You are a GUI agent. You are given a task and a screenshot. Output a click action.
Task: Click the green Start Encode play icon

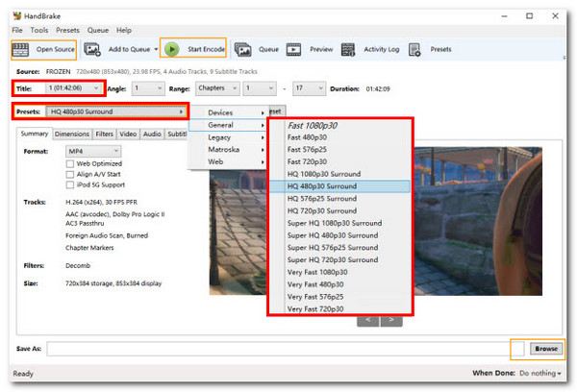[x=171, y=49]
